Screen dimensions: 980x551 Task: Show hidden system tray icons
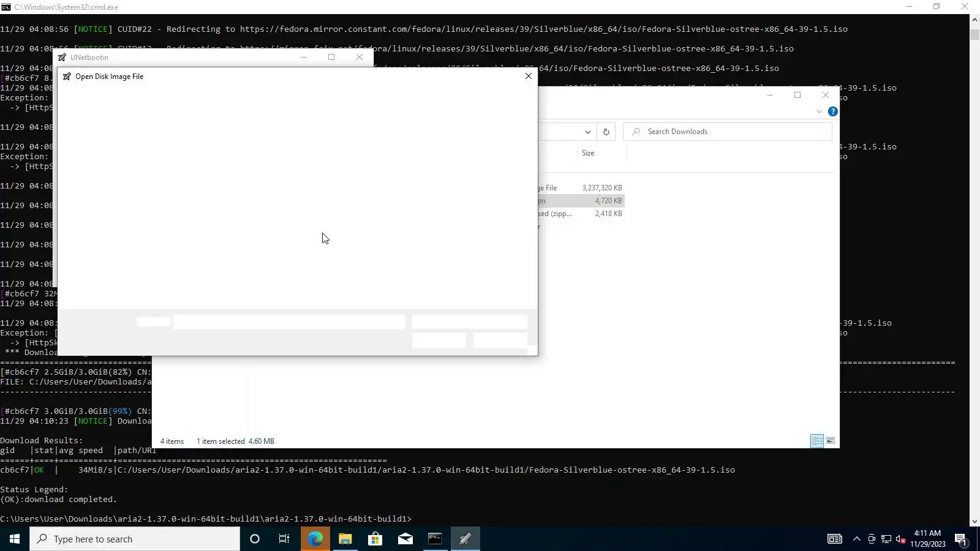coord(857,539)
